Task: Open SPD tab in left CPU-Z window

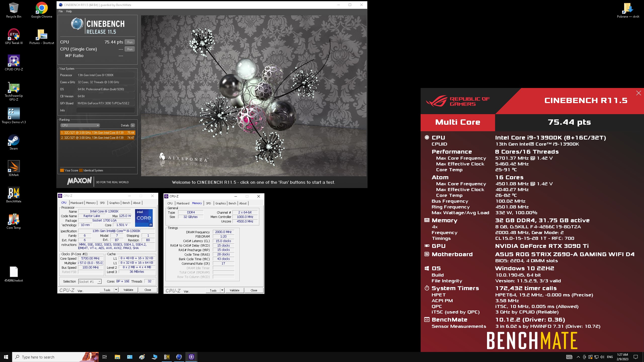Action: (x=102, y=203)
